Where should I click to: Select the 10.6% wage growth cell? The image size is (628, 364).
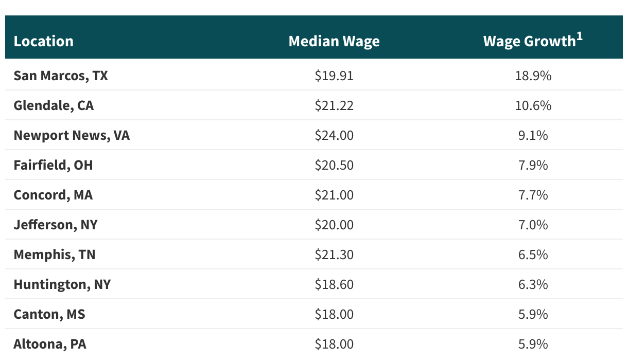pos(533,106)
